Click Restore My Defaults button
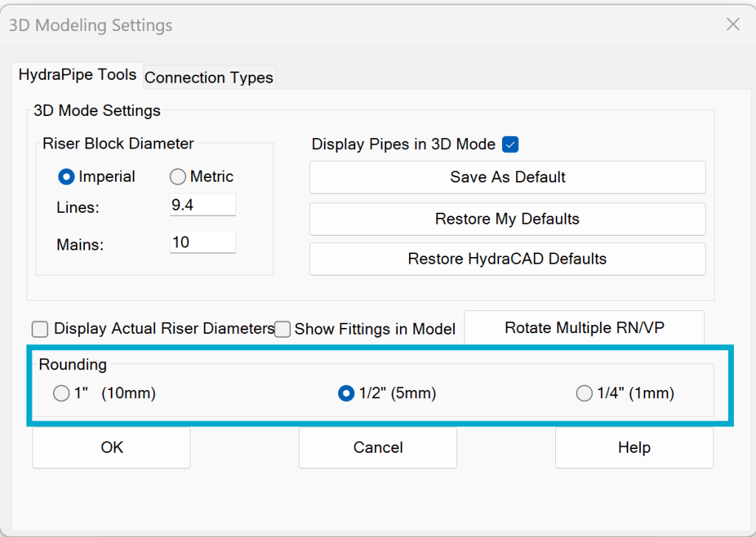756x537 pixels. [x=507, y=219]
